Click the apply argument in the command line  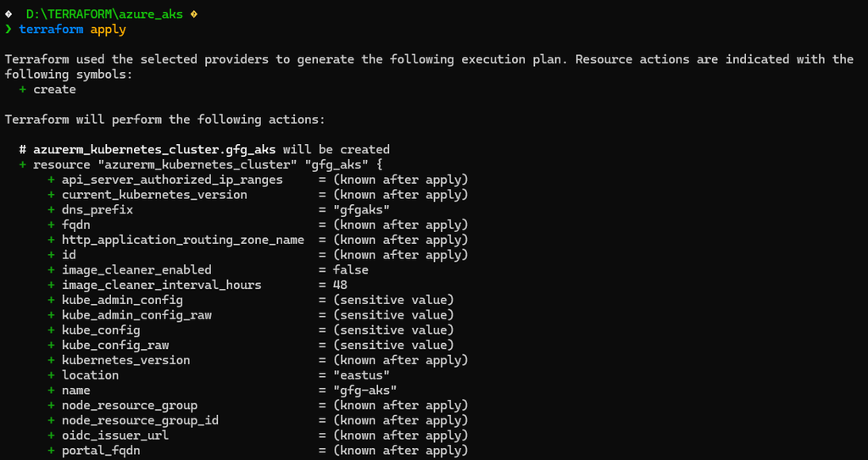(108, 30)
